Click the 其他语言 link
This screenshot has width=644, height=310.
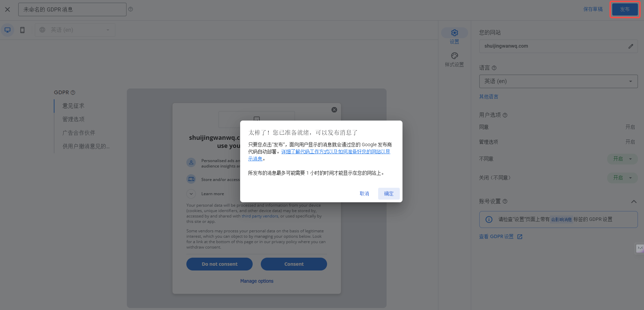[488, 97]
